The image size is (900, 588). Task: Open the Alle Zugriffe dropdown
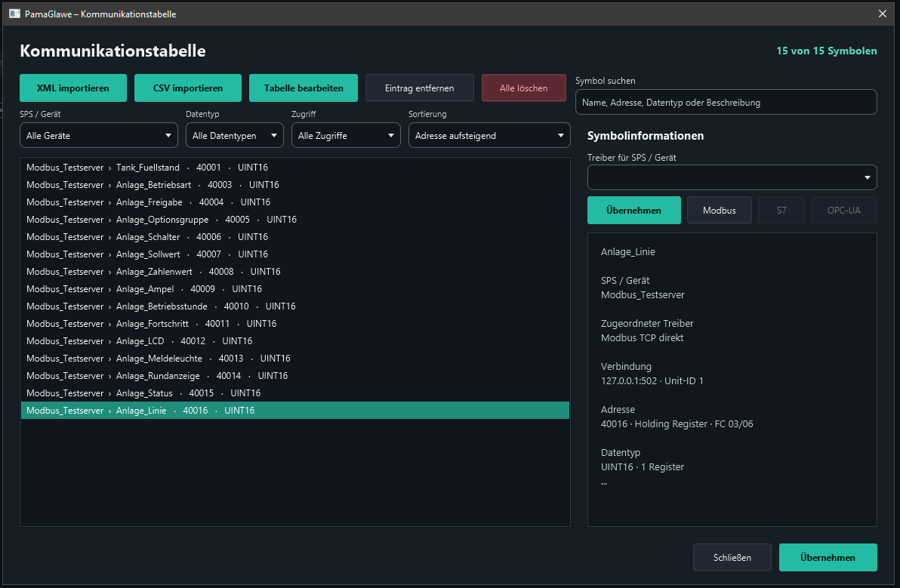(x=346, y=135)
